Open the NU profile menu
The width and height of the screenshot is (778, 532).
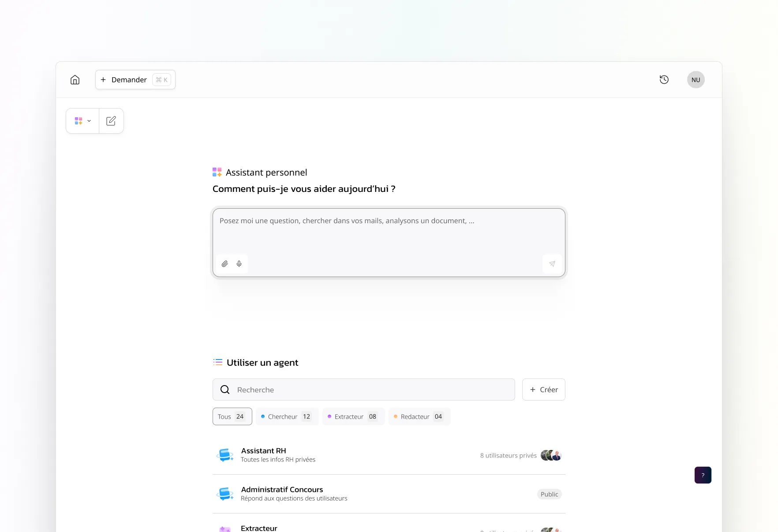click(x=696, y=79)
